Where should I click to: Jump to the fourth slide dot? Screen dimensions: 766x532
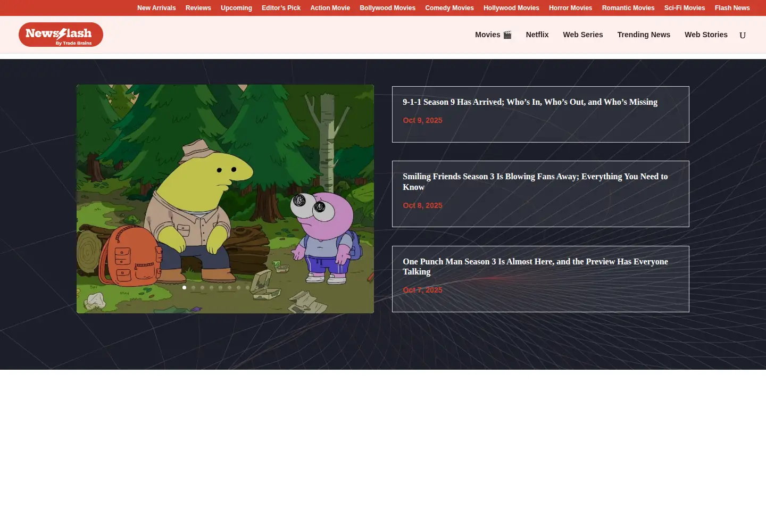pyautogui.click(x=211, y=287)
